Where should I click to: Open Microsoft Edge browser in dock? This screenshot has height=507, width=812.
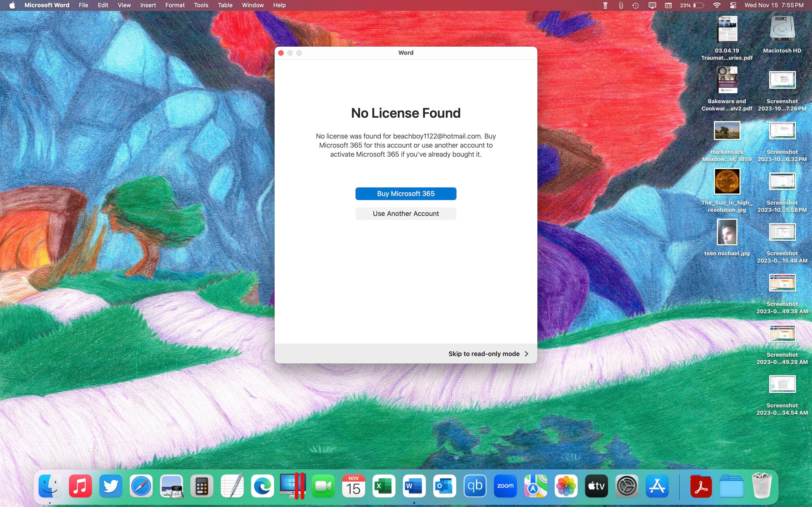(x=262, y=486)
